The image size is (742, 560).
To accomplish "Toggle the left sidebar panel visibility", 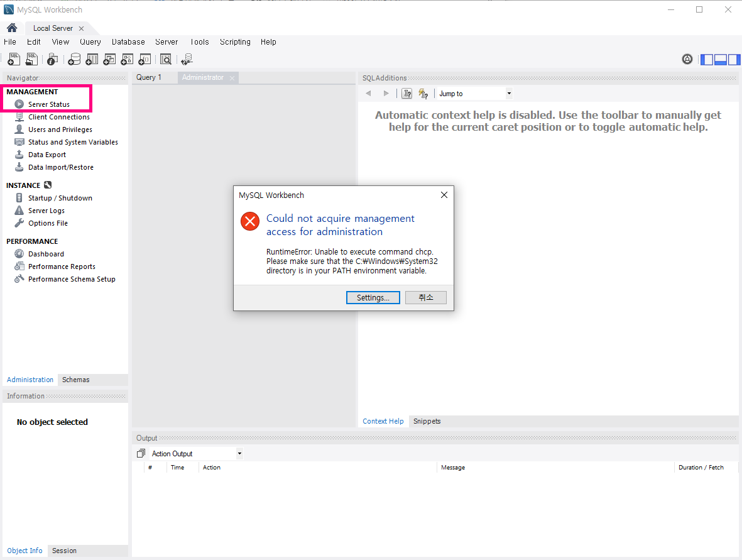I will click(x=707, y=59).
